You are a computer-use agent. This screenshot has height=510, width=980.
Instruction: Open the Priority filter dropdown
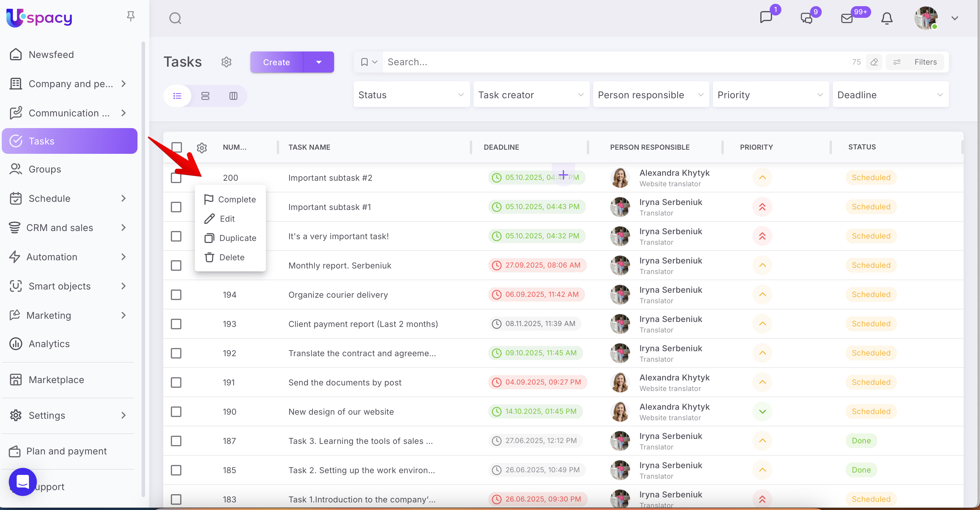pos(770,95)
